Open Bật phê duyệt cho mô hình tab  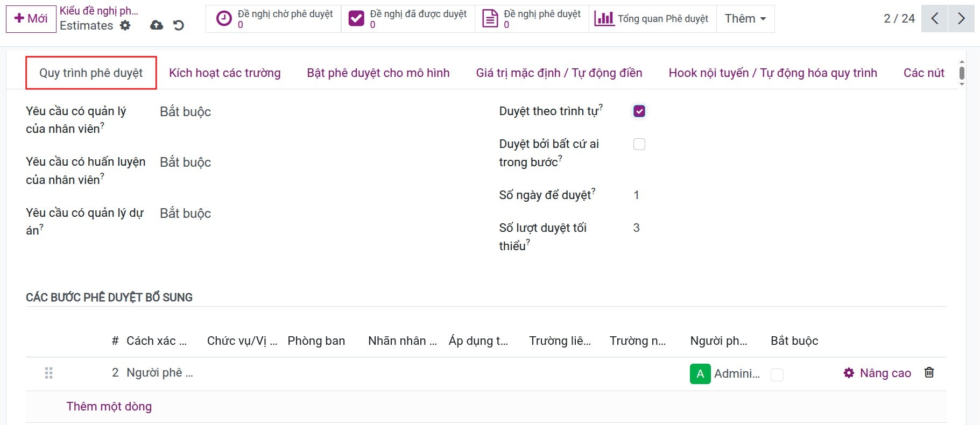378,73
